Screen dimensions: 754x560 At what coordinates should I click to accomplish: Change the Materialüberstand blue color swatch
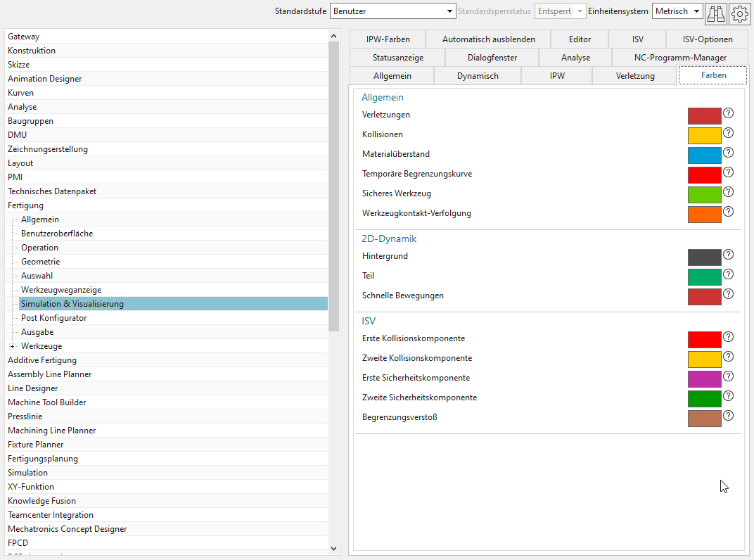[705, 155]
